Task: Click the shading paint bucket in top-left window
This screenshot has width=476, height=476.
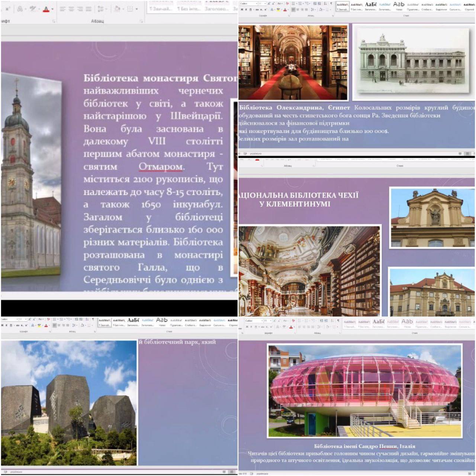Action: 118,9
